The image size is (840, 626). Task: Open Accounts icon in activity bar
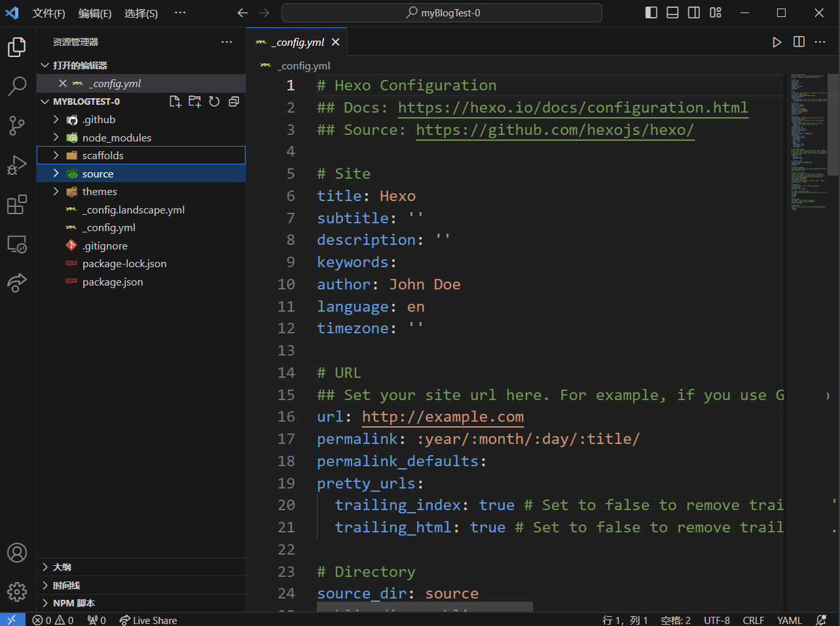pyautogui.click(x=17, y=553)
